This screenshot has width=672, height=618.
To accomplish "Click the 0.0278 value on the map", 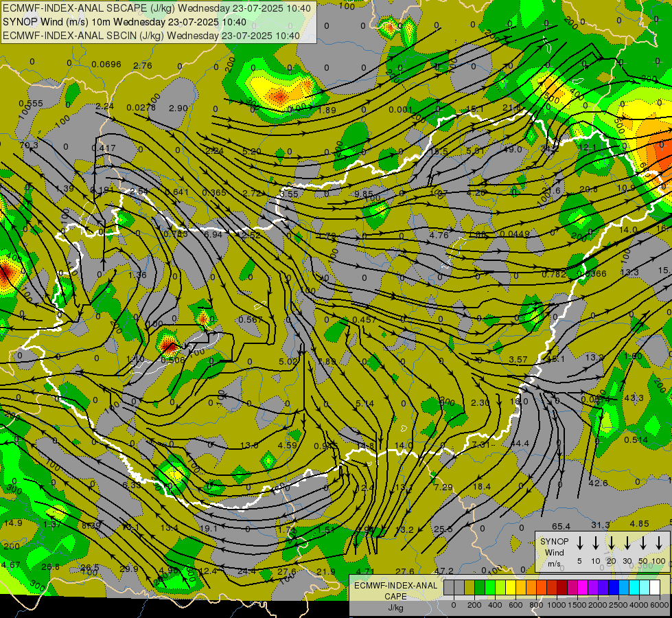I will point(141,107).
